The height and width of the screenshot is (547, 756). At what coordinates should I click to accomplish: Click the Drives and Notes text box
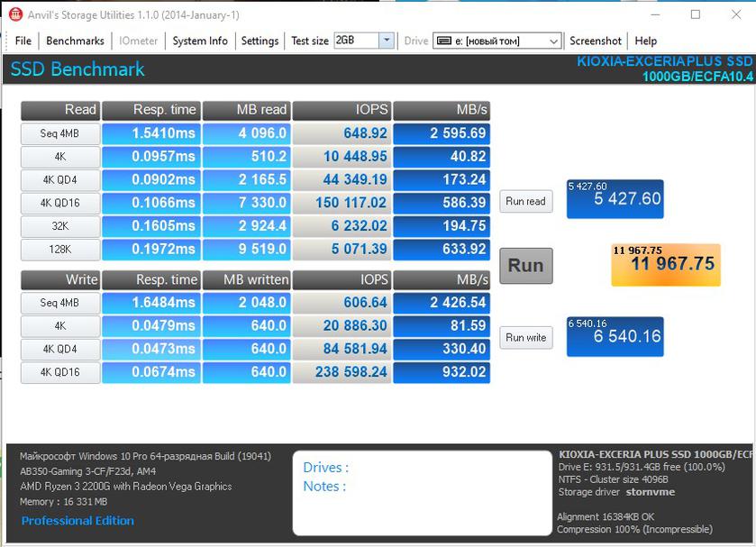[422, 491]
